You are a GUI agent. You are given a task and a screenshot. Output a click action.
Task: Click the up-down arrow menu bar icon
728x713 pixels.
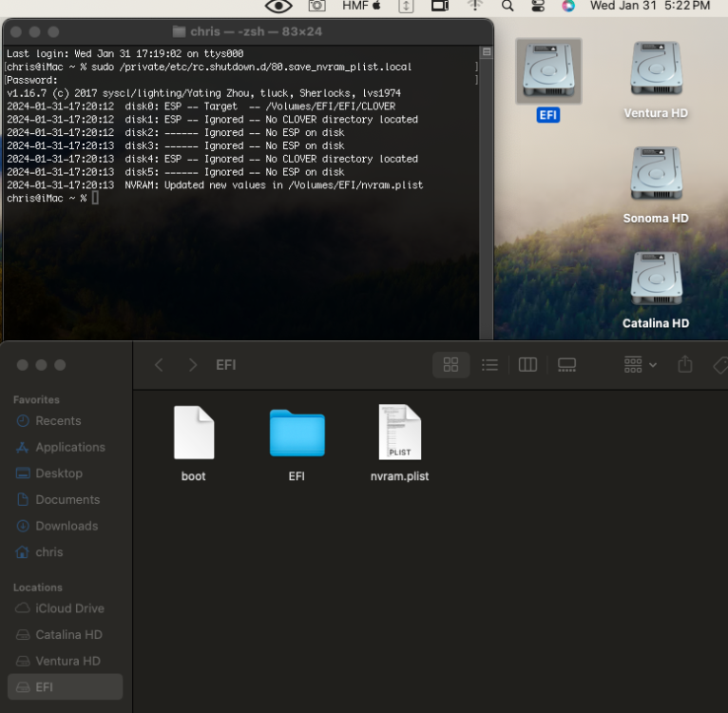[406, 6]
